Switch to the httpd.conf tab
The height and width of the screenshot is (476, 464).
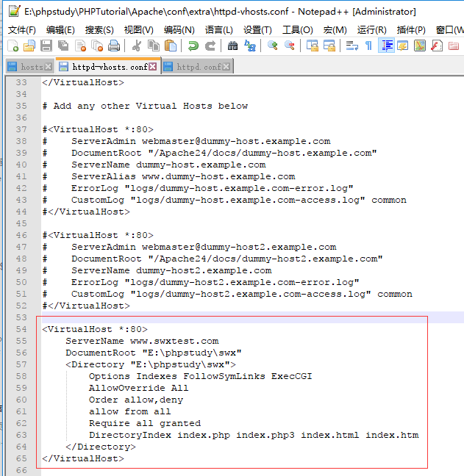point(198,67)
